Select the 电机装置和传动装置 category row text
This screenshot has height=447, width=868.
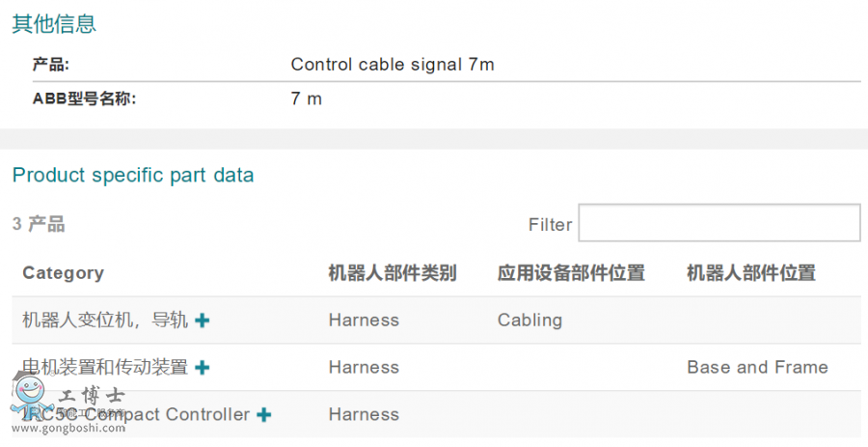[104, 368]
